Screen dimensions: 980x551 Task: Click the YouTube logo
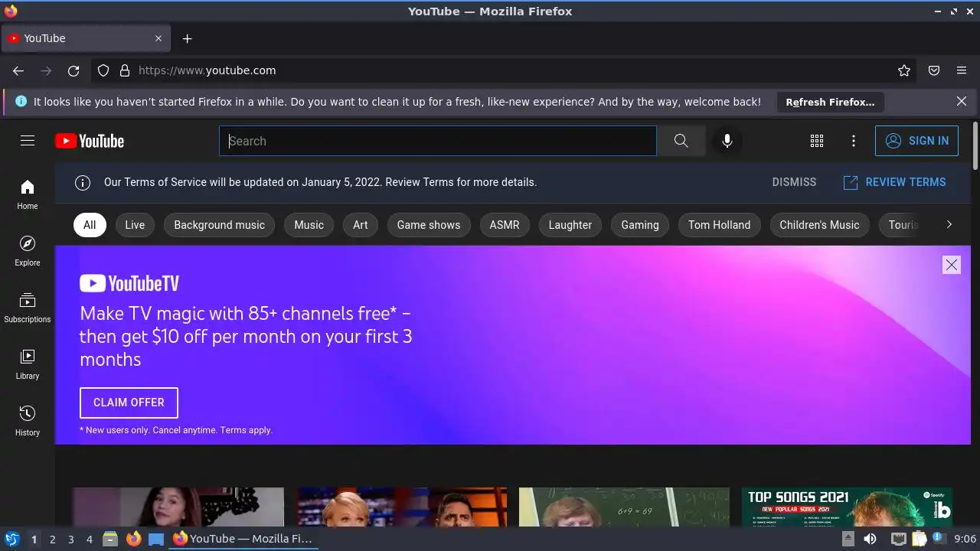pyautogui.click(x=90, y=141)
